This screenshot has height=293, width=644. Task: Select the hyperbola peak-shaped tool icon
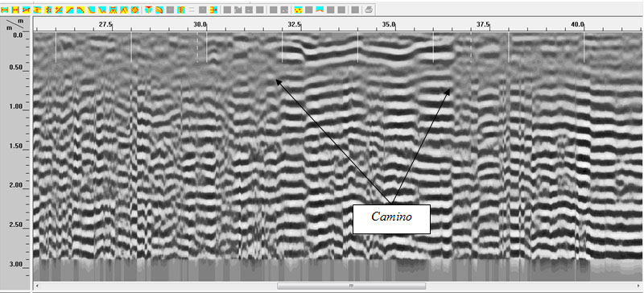click(124, 9)
